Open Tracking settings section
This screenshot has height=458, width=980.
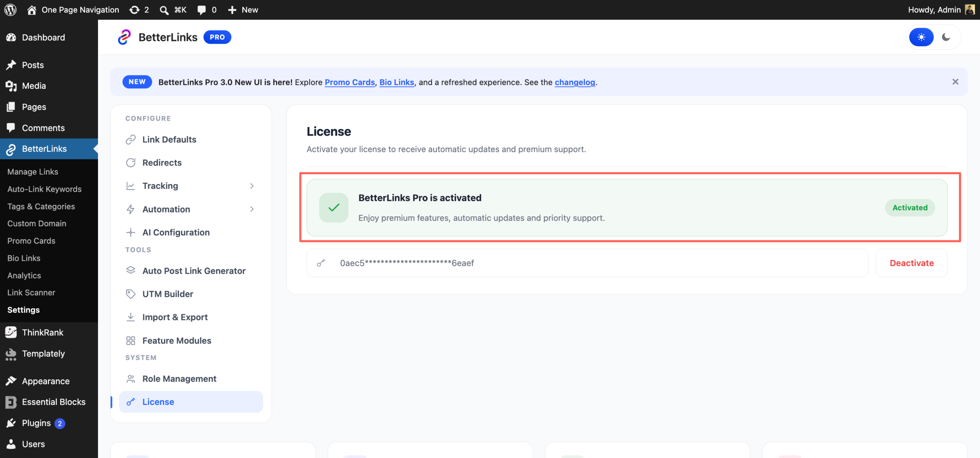[191, 186]
